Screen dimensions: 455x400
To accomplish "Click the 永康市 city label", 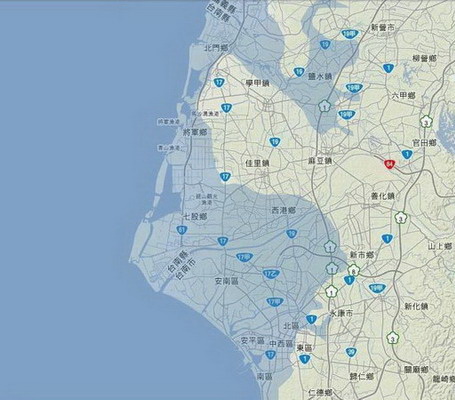I will (x=341, y=313).
